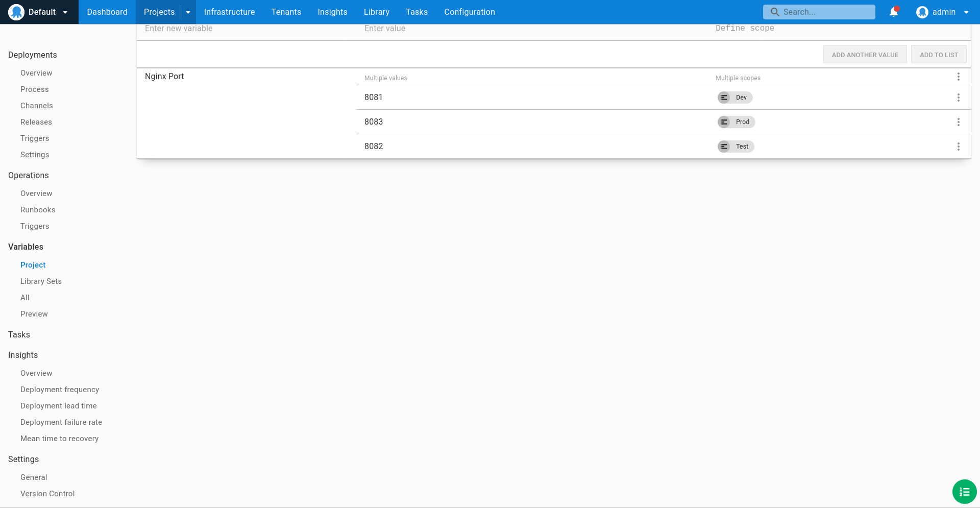Open Deployments Triggers in sidebar
Screen dimensions: 980x508
click(35, 138)
